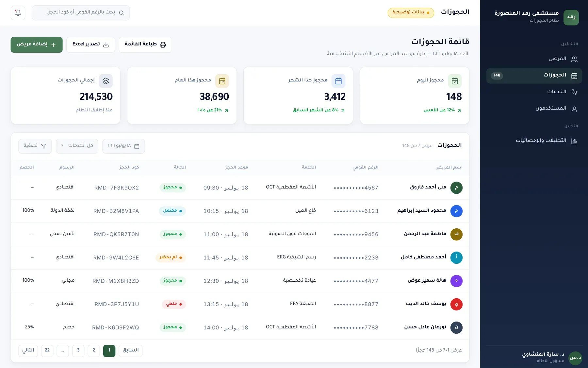Click the السابق previous page button
The height and width of the screenshot is (368, 588).
(x=131, y=350)
